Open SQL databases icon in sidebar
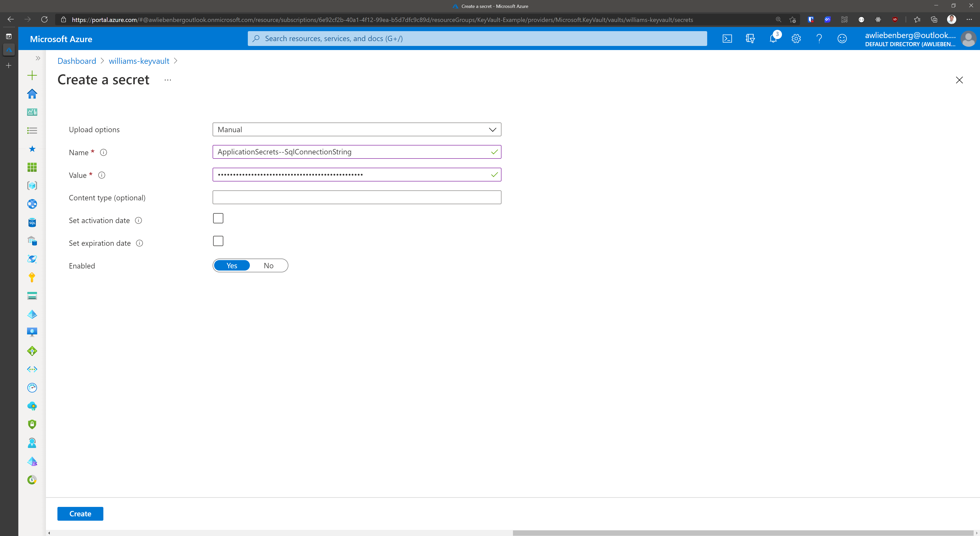Viewport: 980px width, 536px height. click(x=32, y=222)
